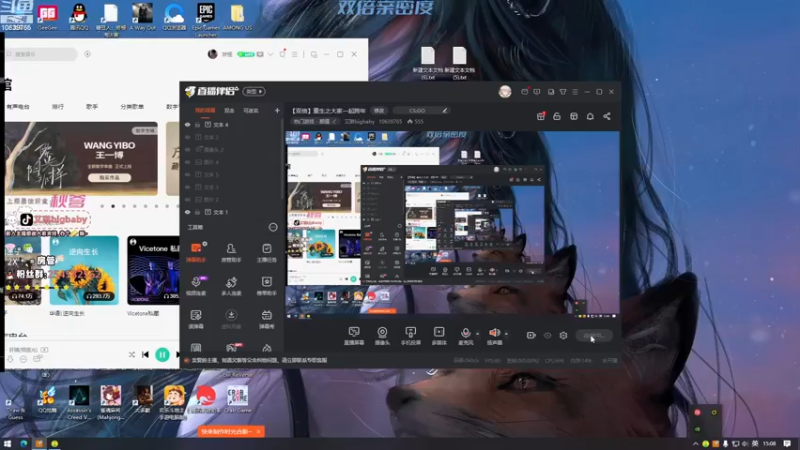Viewport: 800px width, 450px height.
Task: Click the unlock padlock icon in header
Action: (557, 116)
